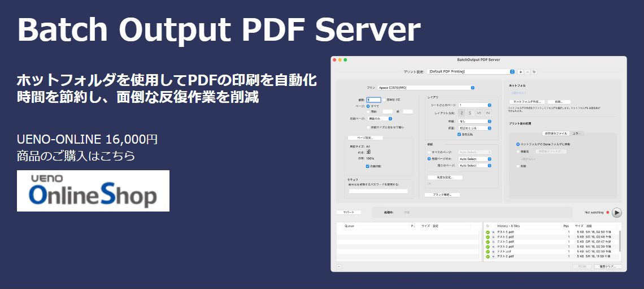
Task: Click green check of top テスト5.pdf
Action: pyautogui.click(x=488, y=232)
